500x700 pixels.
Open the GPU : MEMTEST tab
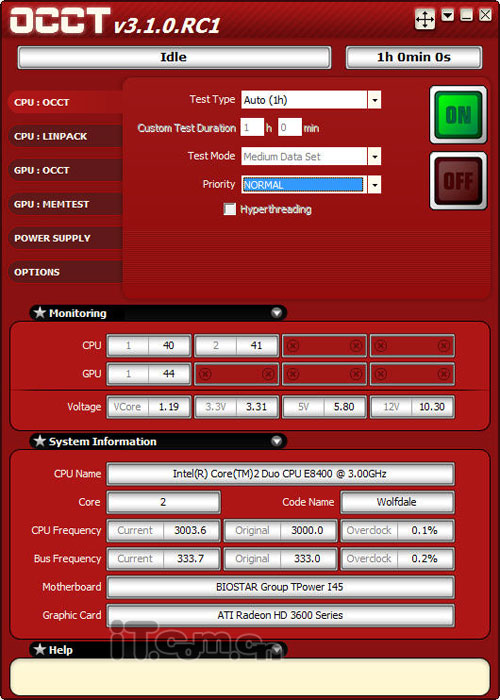coord(66,204)
